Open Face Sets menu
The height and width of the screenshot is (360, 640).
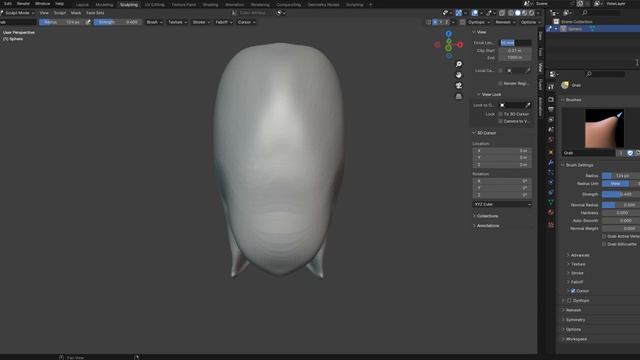[95, 13]
